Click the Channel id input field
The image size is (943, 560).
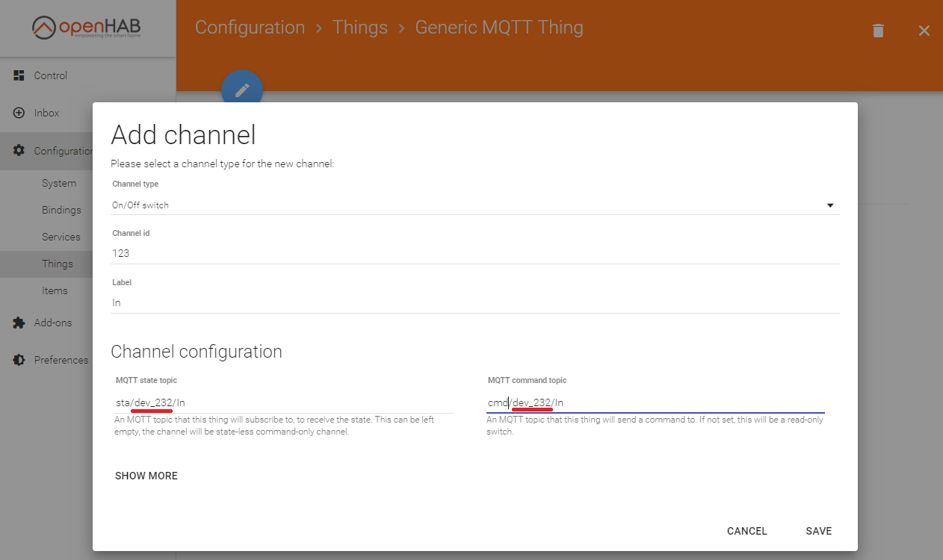299,253
